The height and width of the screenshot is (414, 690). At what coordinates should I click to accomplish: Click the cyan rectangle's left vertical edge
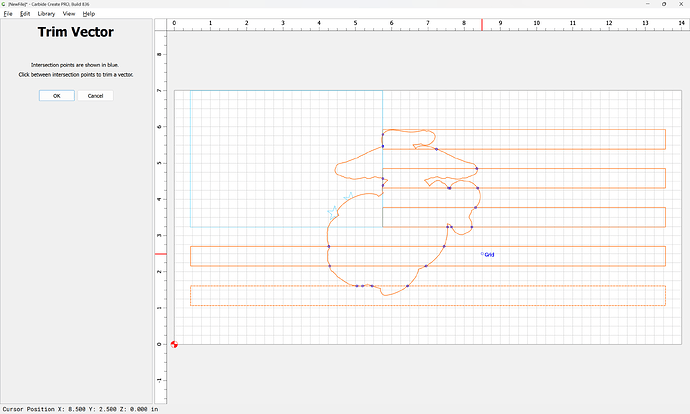[x=191, y=160]
